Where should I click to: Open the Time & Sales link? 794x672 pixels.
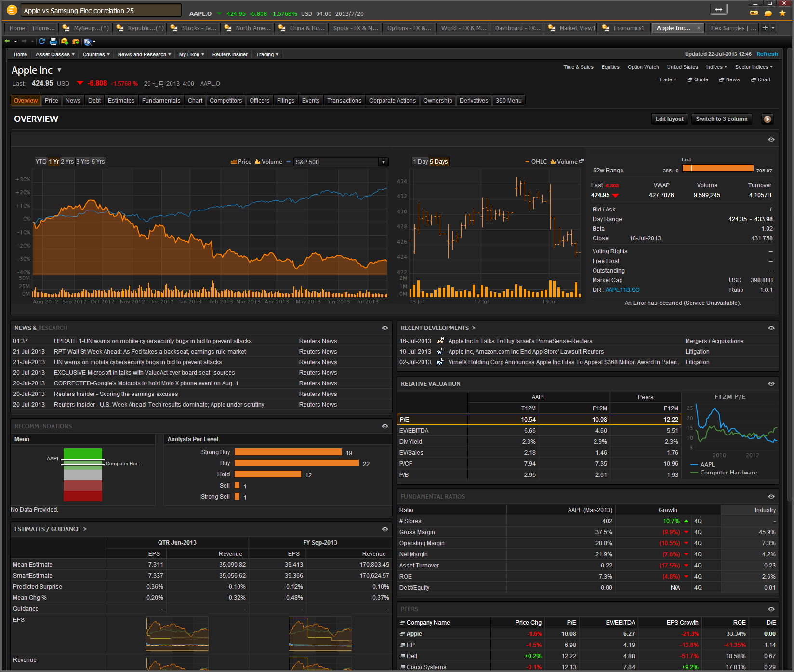point(578,67)
